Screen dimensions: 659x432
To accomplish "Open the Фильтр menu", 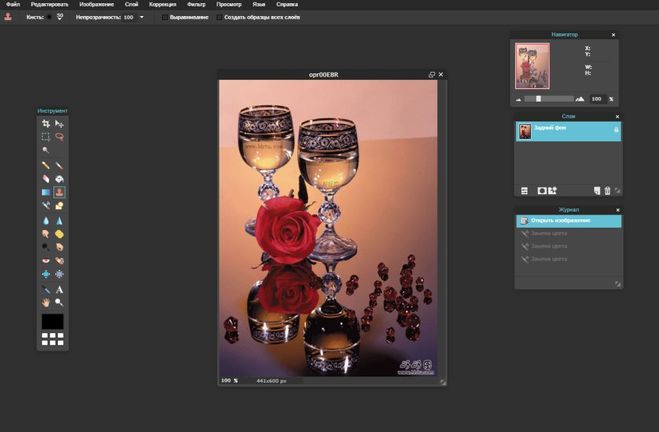I will pyautogui.click(x=196, y=5).
